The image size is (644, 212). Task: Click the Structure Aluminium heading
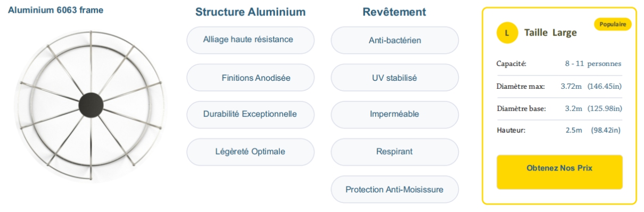coord(250,12)
